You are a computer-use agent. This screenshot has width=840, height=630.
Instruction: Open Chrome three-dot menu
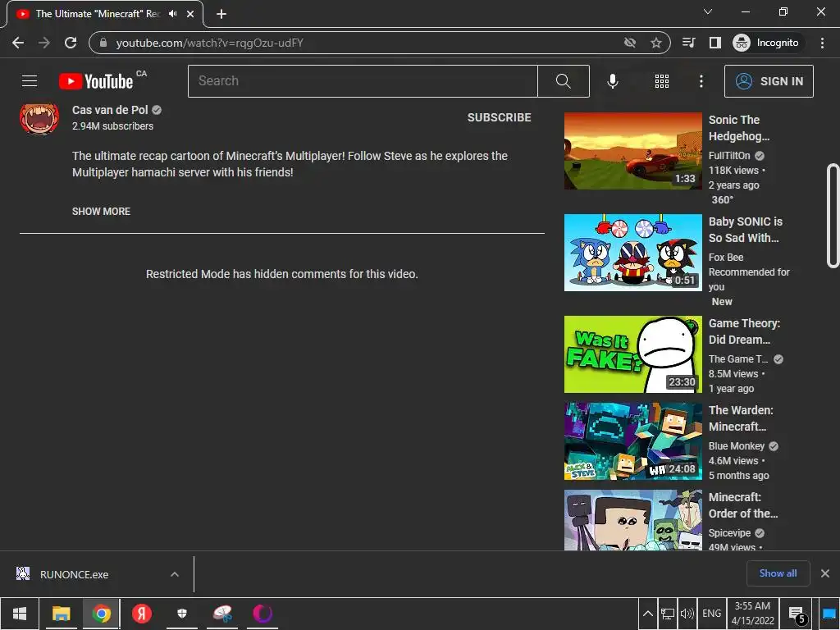(x=822, y=43)
